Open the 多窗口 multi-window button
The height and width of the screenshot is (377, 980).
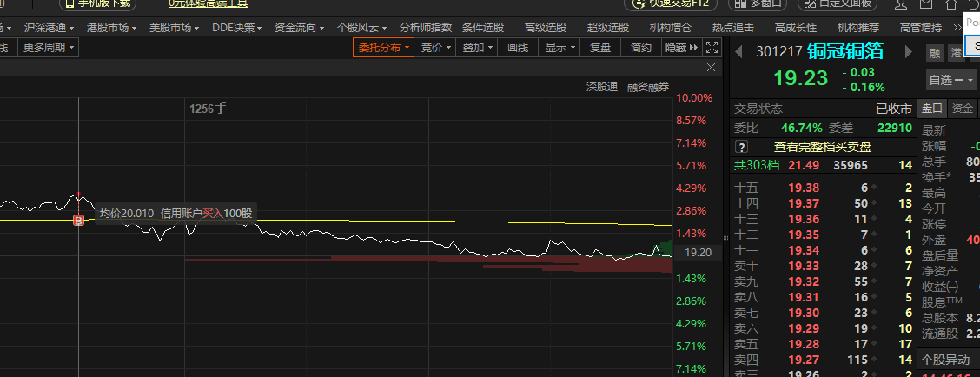point(758,3)
